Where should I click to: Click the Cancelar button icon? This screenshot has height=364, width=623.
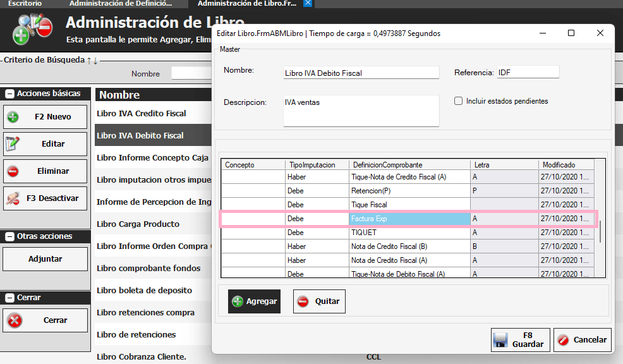point(563,340)
